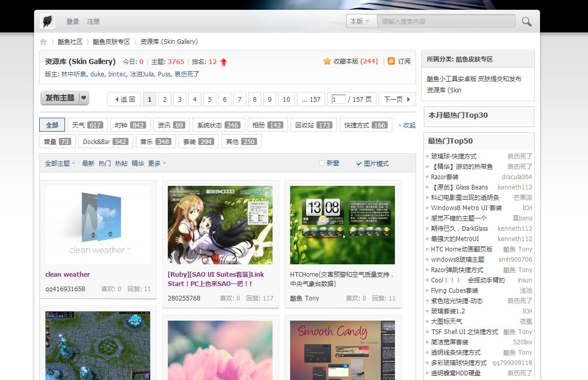Open Flying Cubes套装 in Top50 list
The height and width of the screenshot is (380, 588).
(x=454, y=291)
